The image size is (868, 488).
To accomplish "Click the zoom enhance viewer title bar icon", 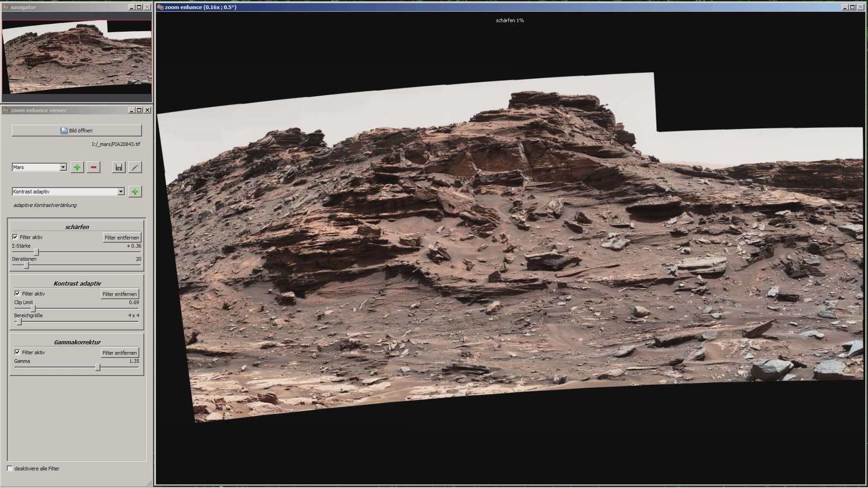I will point(6,110).
